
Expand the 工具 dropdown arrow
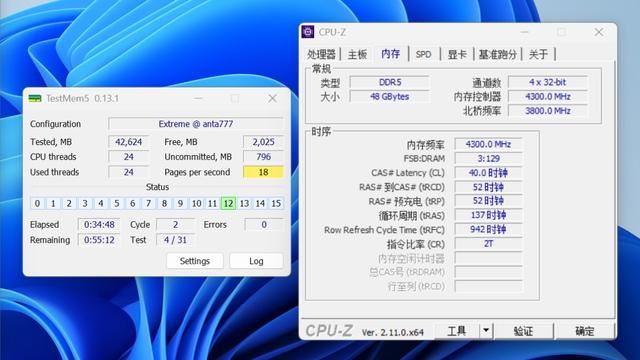click(x=486, y=331)
